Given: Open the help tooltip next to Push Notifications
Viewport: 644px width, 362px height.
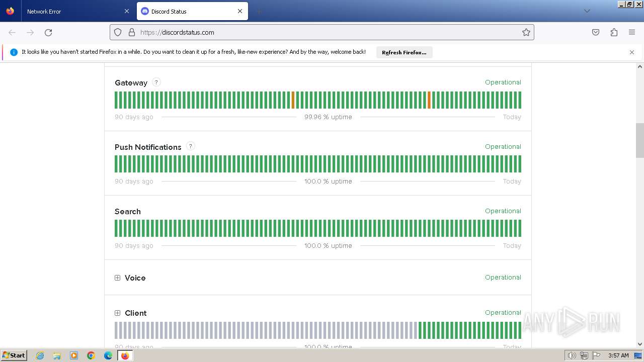Looking at the screenshot, I should pyautogui.click(x=190, y=146).
